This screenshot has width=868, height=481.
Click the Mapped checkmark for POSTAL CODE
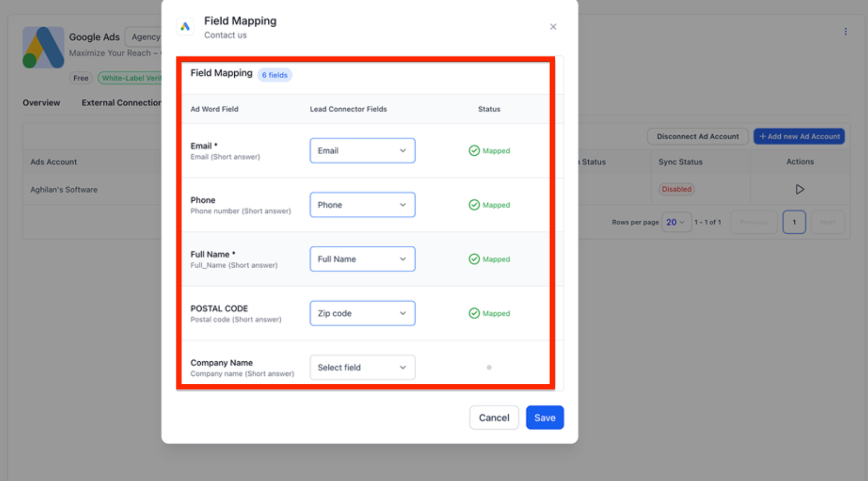click(x=474, y=313)
